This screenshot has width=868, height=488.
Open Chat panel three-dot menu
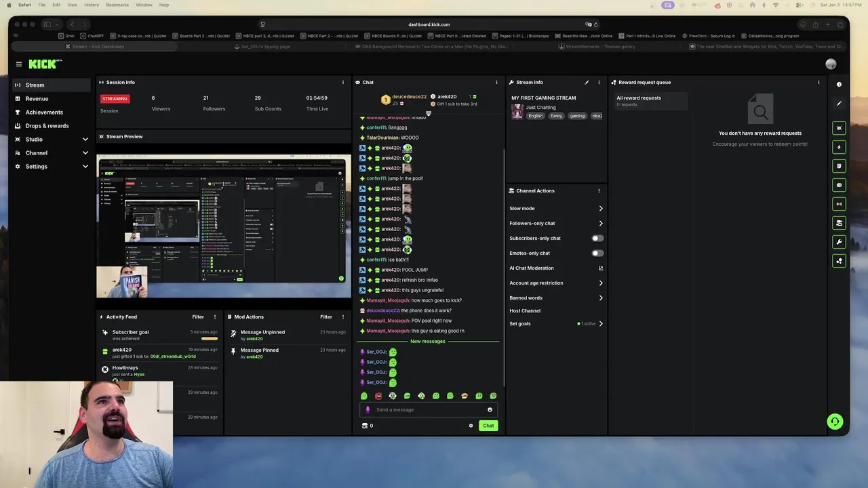[x=496, y=83]
